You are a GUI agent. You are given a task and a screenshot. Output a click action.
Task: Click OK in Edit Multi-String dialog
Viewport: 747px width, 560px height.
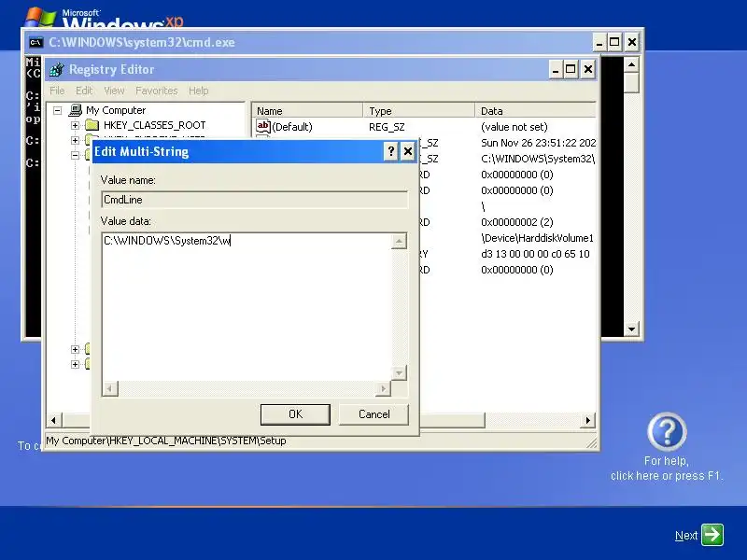(x=295, y=414)
